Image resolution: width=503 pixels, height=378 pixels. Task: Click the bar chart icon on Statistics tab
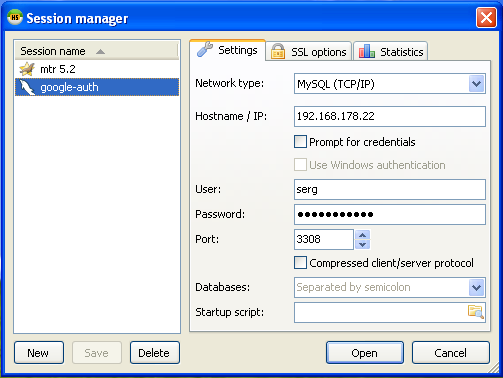coord(366,52)
